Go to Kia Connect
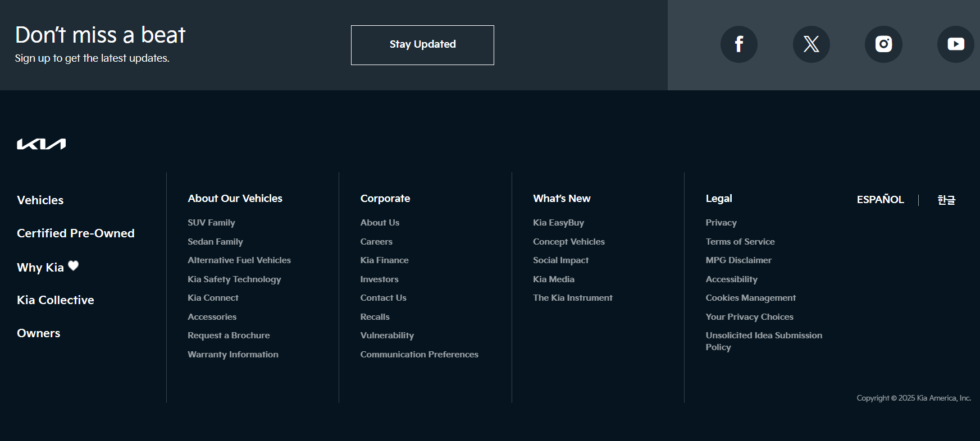 coord(213,298)
